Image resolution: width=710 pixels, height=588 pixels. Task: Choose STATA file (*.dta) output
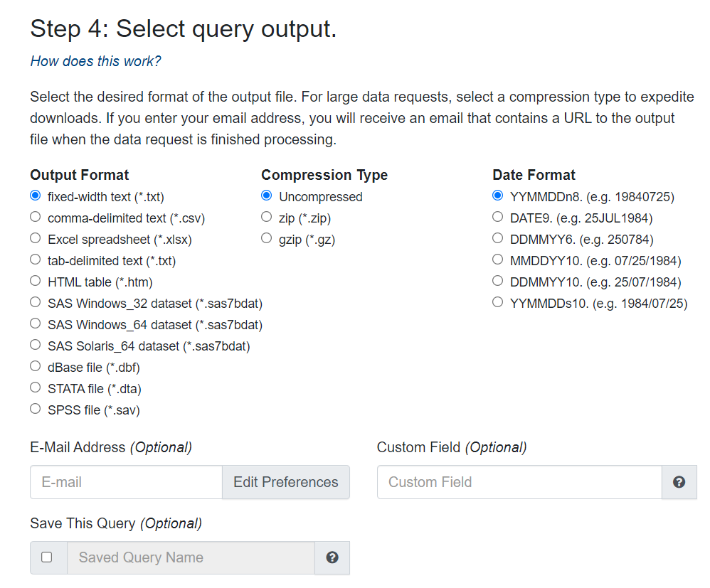tap(36, 388)
